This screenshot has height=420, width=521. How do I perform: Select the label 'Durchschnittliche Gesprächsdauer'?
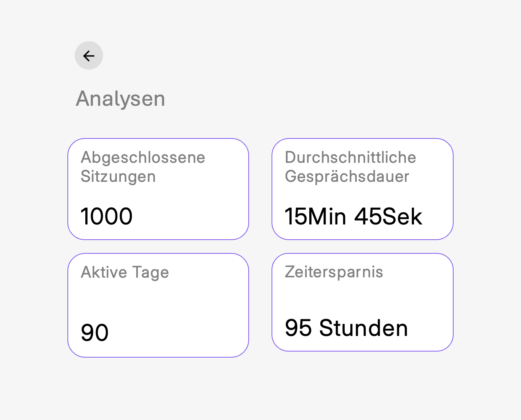point(350,167)
